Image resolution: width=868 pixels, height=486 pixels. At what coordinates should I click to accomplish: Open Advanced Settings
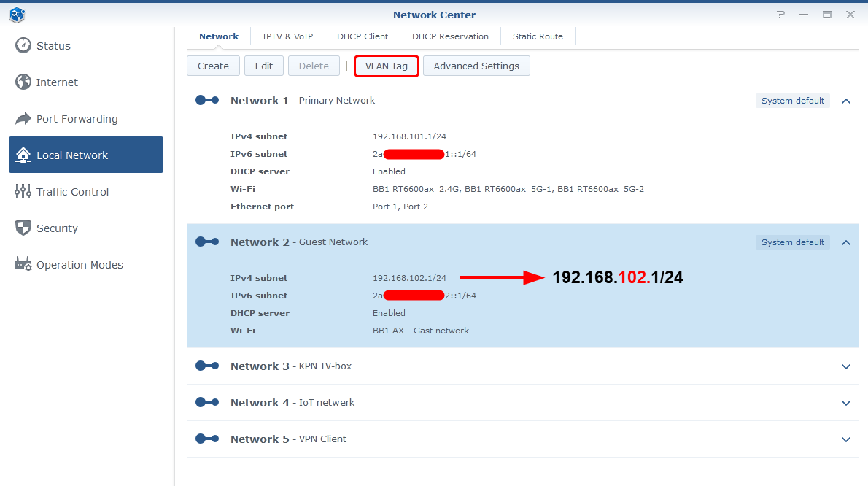pyautogui.click(x=476, y=66)
